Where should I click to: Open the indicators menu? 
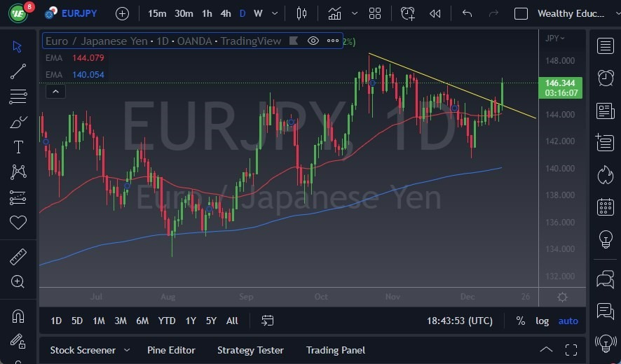334,13
